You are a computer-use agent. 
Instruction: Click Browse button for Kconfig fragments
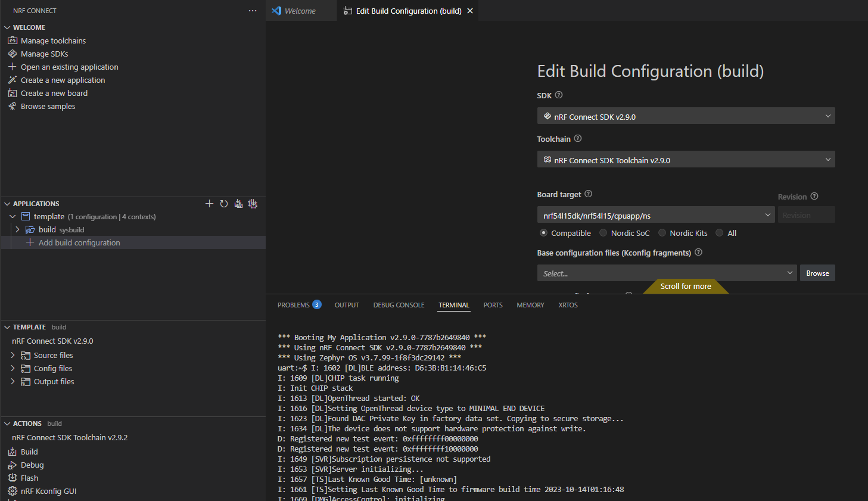pos(817,273)
